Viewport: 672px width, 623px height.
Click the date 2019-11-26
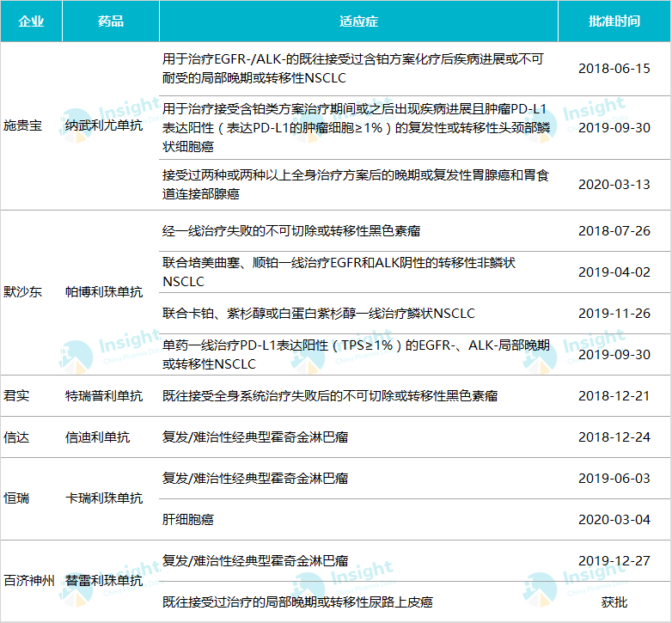614,313
